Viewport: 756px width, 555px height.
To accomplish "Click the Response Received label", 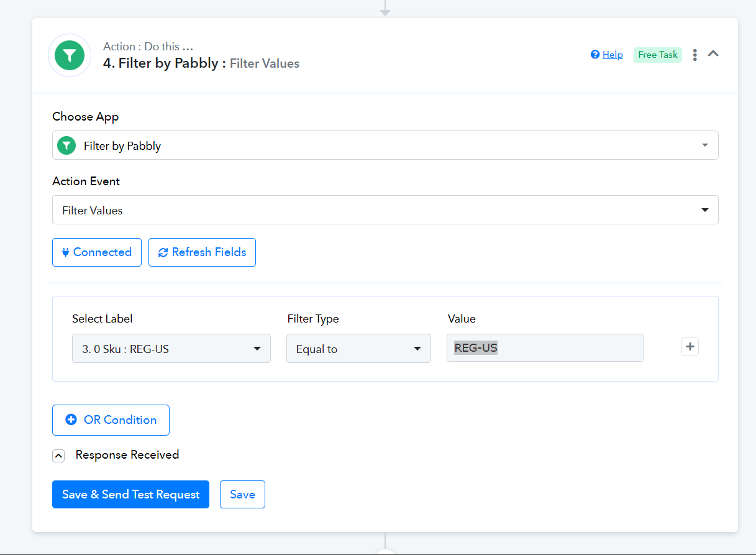I will pos(127,455).
